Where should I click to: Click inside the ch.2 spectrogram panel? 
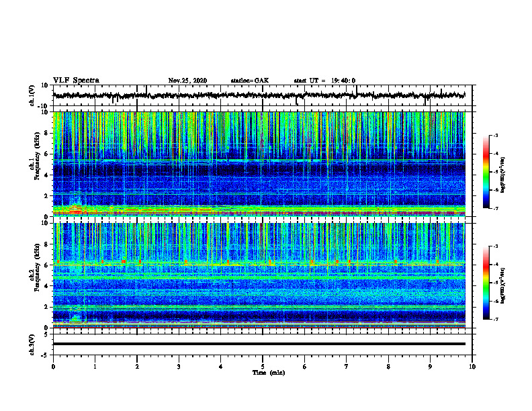259,275
